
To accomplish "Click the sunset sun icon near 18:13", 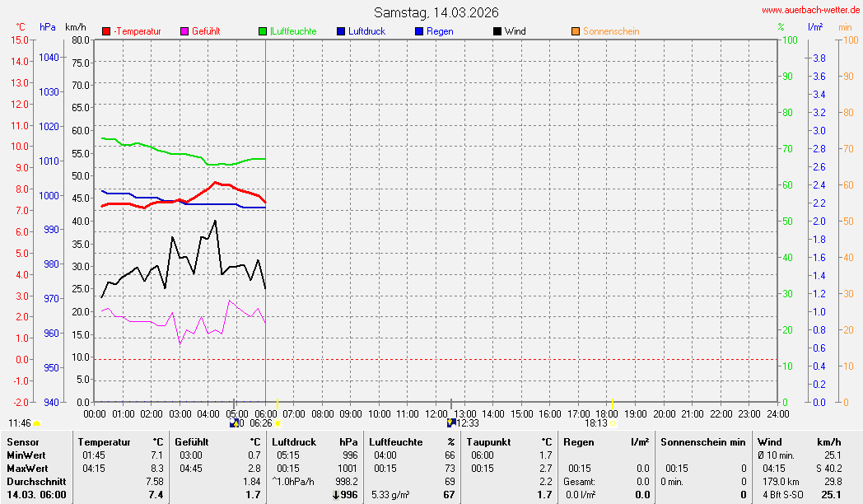I will [613, 423].
